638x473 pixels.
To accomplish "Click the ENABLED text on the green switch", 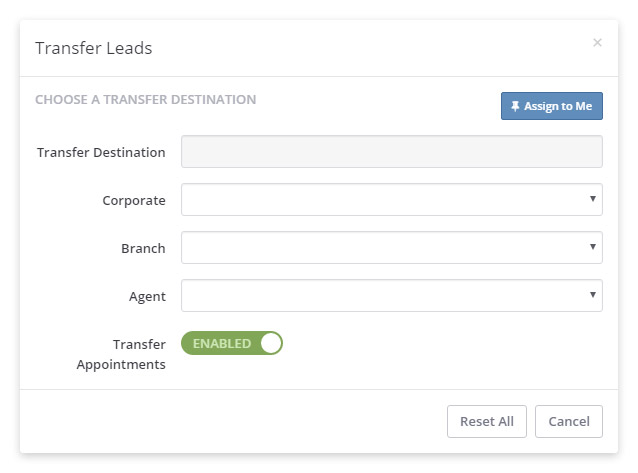I will [x=222, y=344].
